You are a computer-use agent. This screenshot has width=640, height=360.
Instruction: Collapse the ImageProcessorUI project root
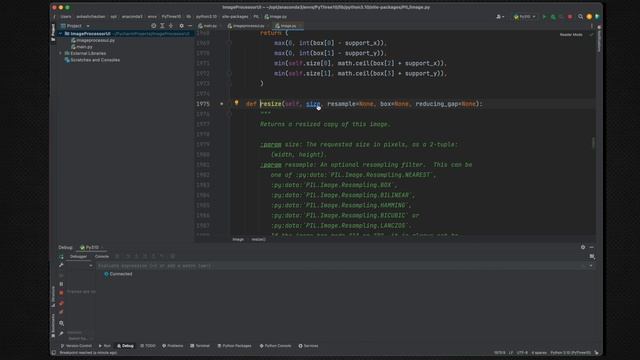click(60, 34)
